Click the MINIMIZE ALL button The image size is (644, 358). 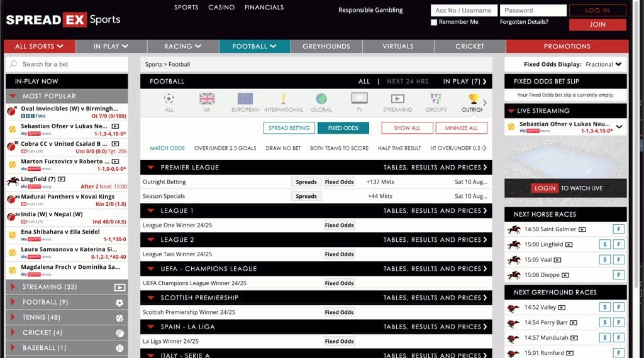[461, 128]
